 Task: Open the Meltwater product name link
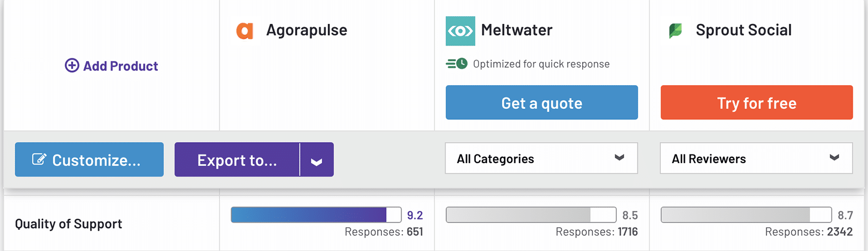click(516, 30)
